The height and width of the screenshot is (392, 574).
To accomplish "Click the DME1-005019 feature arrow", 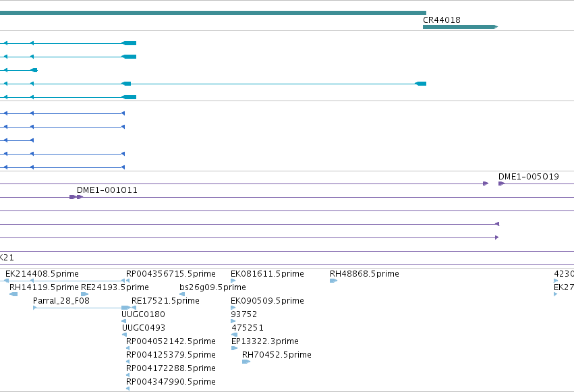I will 502,184.
